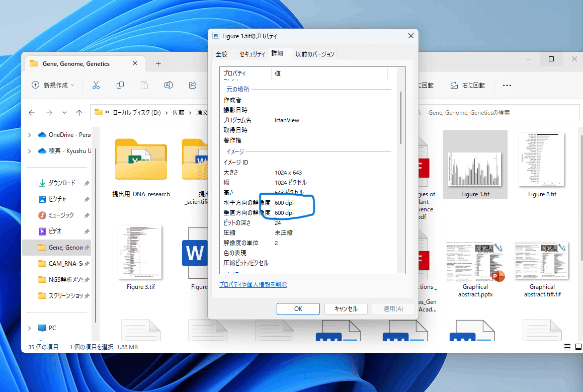This screenshot has height=392, width=583.
Task: Click the 値 column header
Action: tap(329, 73)
